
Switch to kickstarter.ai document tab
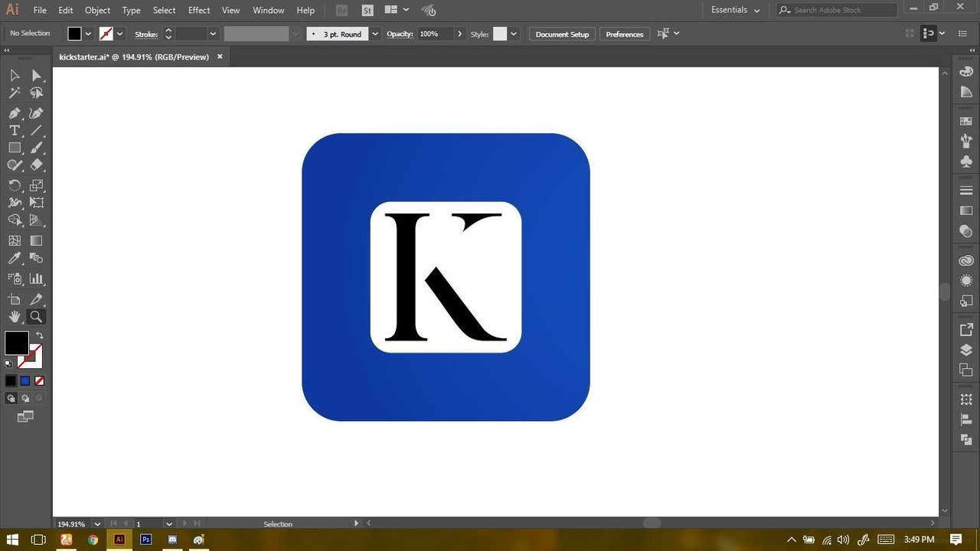pos(134,57)
